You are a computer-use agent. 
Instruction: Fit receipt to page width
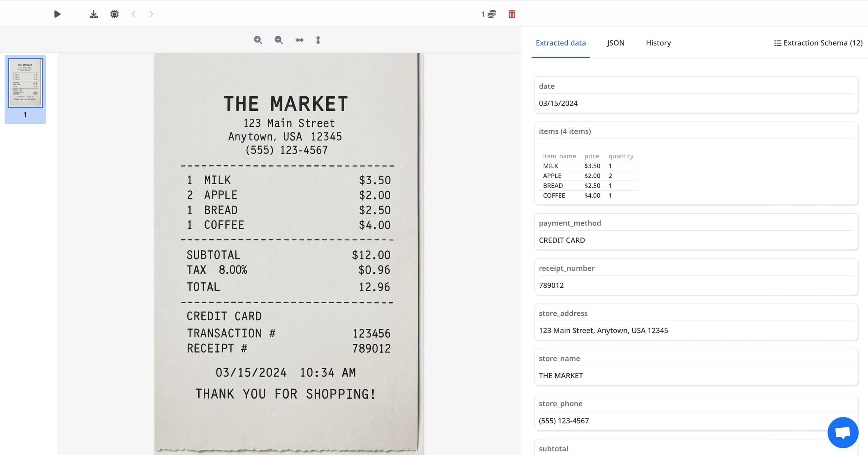click(x=299, y=40)
